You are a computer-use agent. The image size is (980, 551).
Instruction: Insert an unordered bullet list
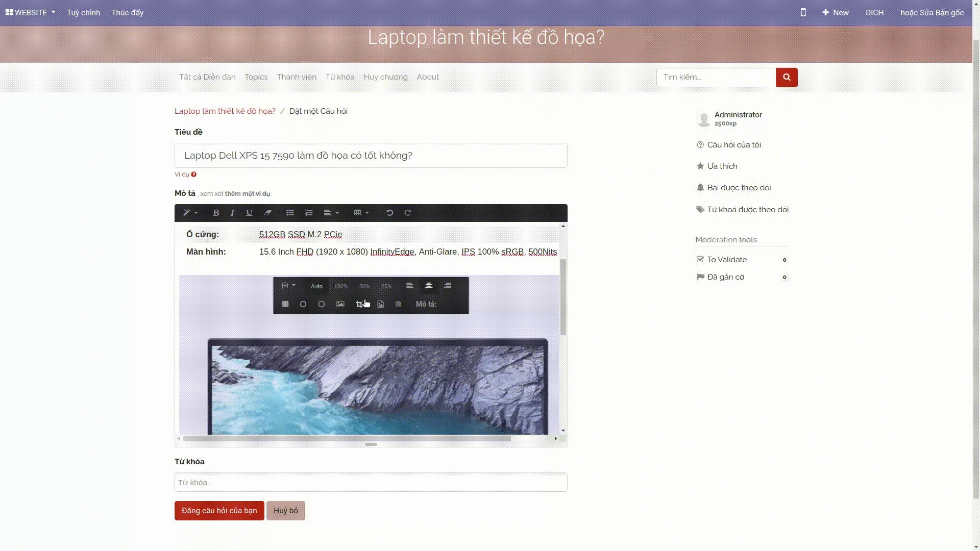click(x=290, y=213)
